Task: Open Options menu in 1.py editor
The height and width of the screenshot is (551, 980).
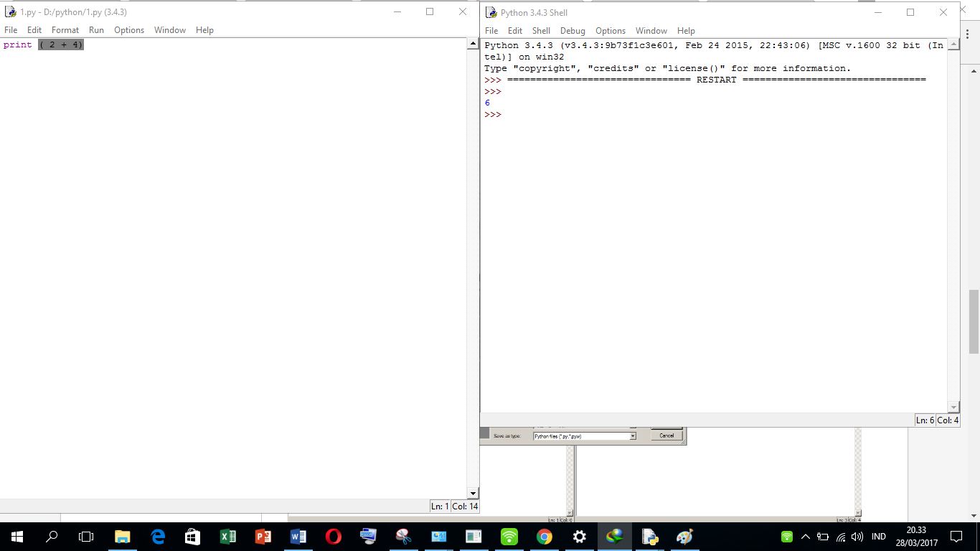Action: pos(129,30)
